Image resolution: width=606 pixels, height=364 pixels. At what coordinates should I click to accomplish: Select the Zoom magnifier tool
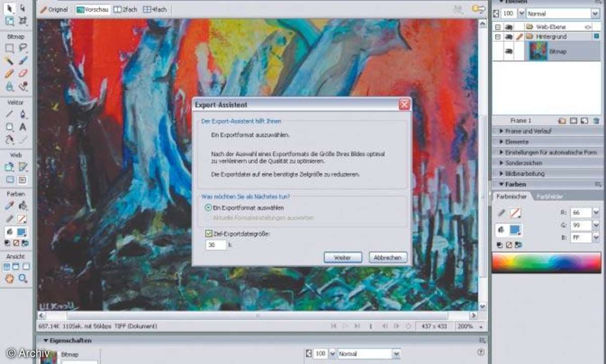[23, 278]
